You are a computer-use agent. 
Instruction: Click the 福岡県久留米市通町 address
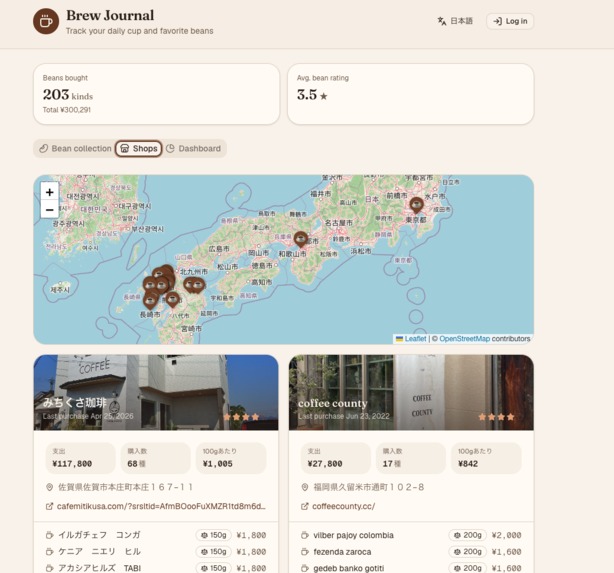coord(368,487)
